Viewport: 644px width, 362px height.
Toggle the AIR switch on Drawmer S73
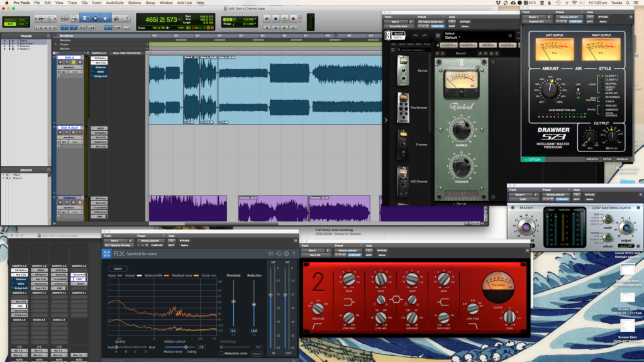click(x=579, y=90)
